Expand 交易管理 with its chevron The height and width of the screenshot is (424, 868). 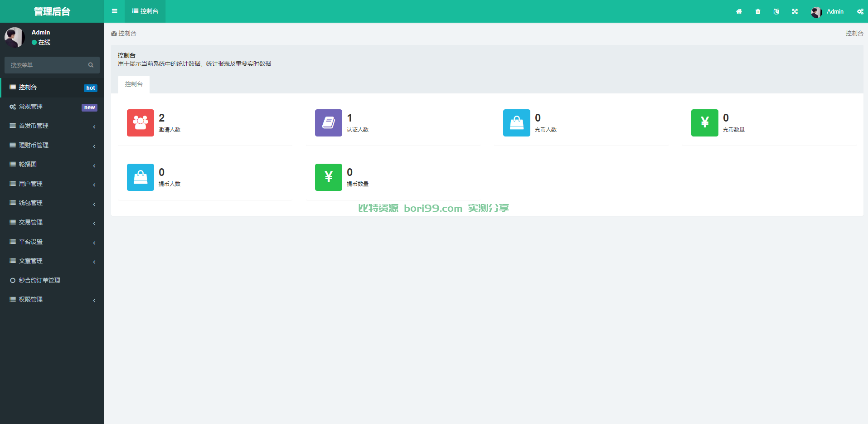click(94, 223)
